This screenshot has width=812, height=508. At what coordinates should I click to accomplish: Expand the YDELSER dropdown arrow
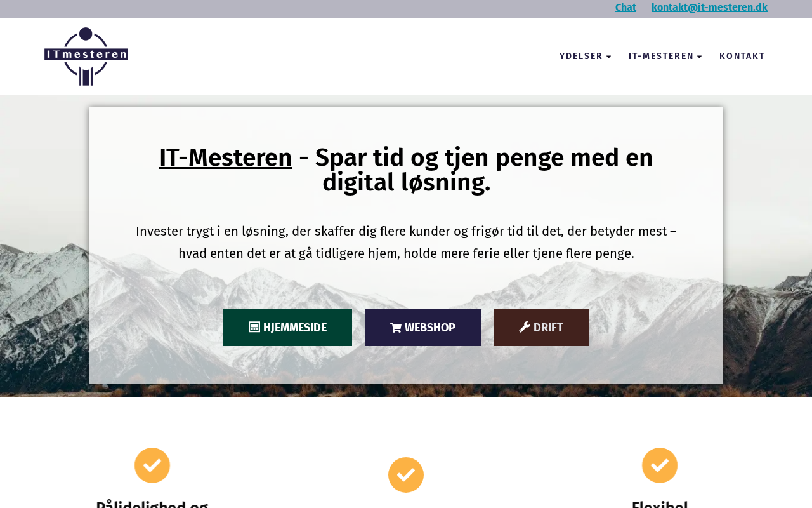609,57
